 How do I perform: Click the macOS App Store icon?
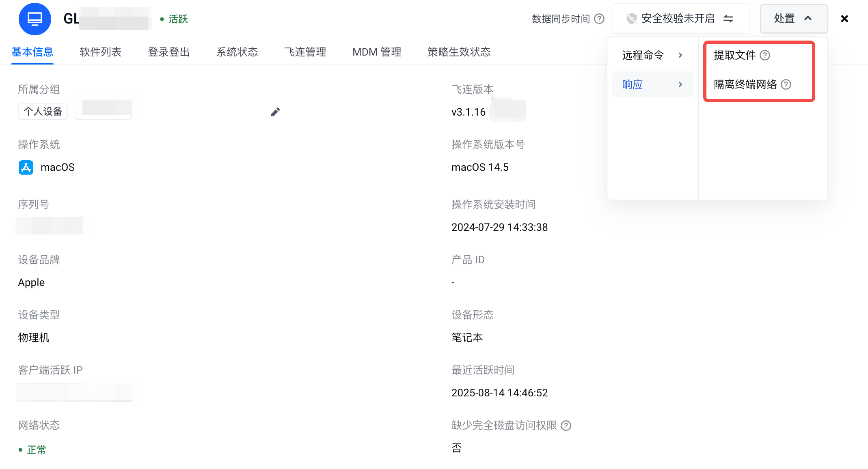point(26,167)
